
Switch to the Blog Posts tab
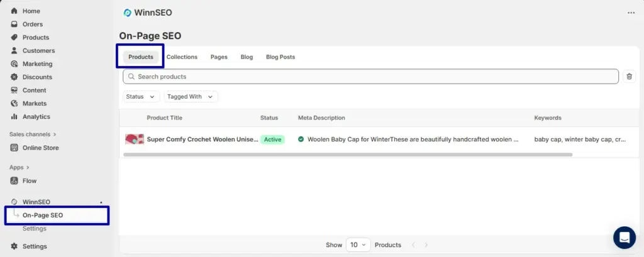tap(280, 57)
